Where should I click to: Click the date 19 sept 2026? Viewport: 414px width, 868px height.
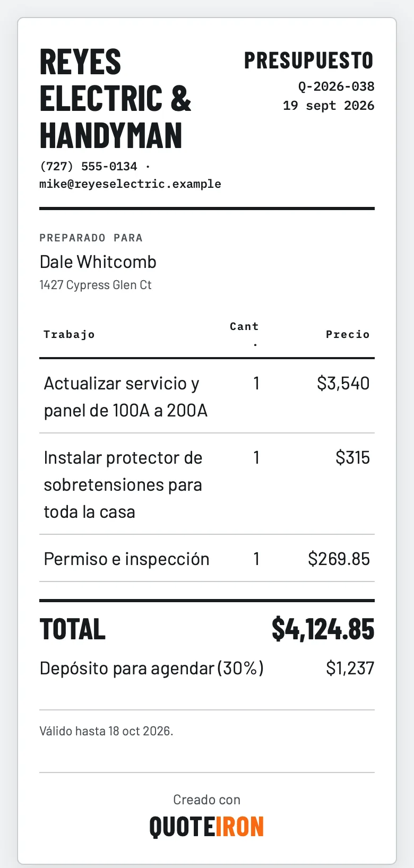329,106
